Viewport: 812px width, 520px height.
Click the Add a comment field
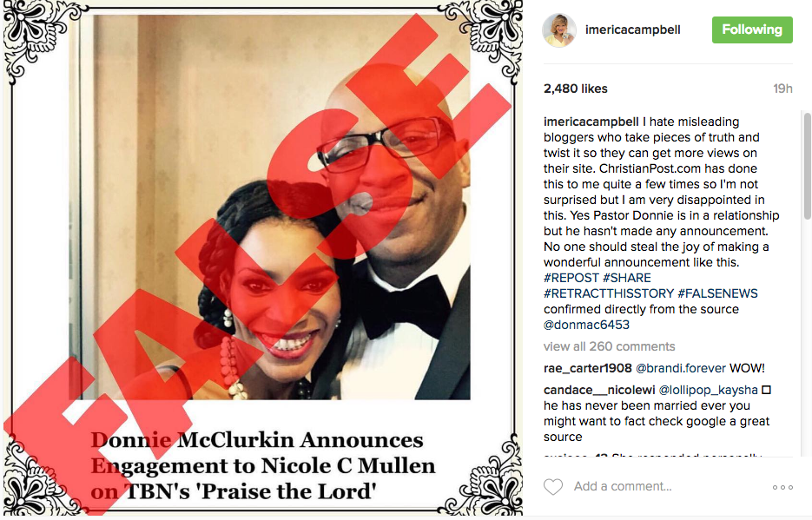click(623, 486)
